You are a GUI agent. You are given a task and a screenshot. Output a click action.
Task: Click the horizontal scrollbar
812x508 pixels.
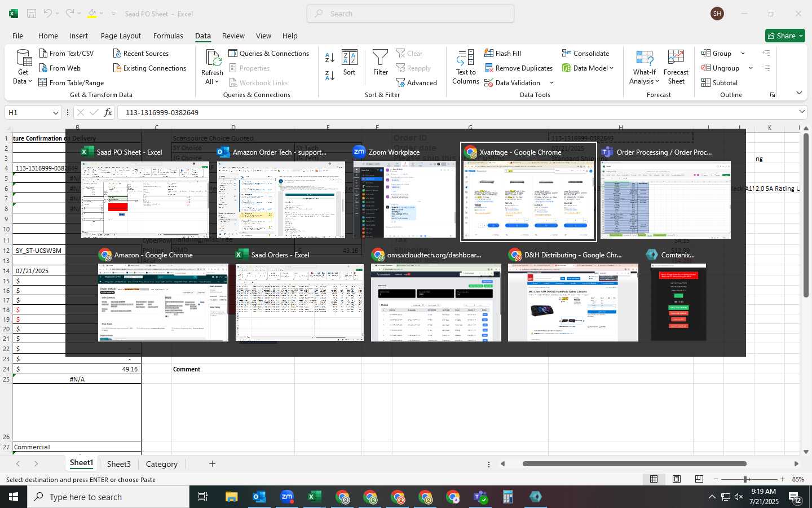634,463
